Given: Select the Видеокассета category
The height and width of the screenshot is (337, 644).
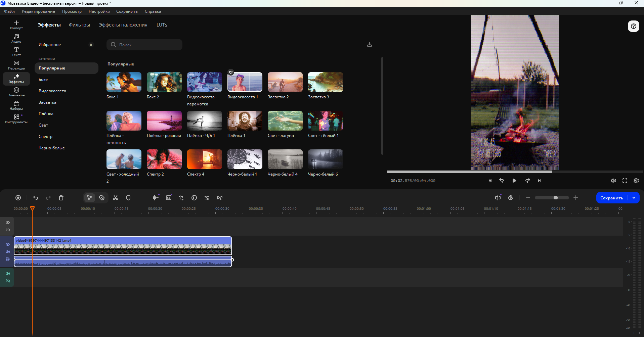Looking at the screenshot, I should pyautogui.click(x=52, y=91).
